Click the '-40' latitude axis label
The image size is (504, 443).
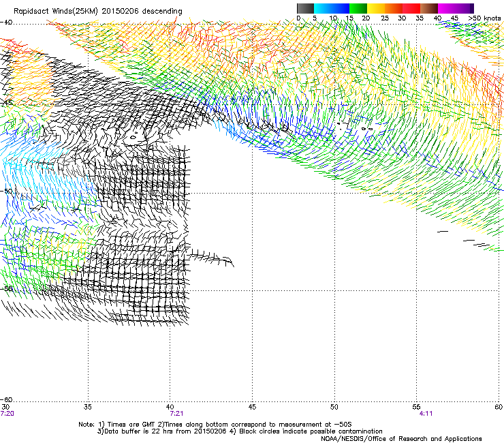6,22
